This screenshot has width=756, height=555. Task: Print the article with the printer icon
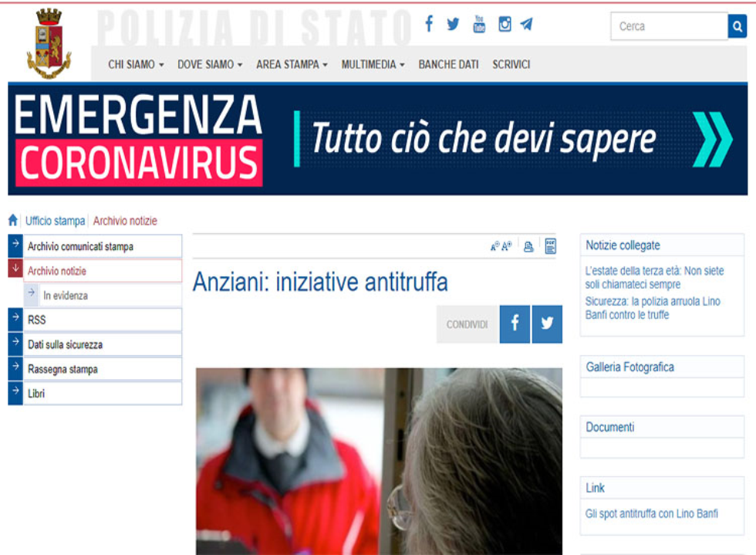pyautogui.click(x=528, y=247)
